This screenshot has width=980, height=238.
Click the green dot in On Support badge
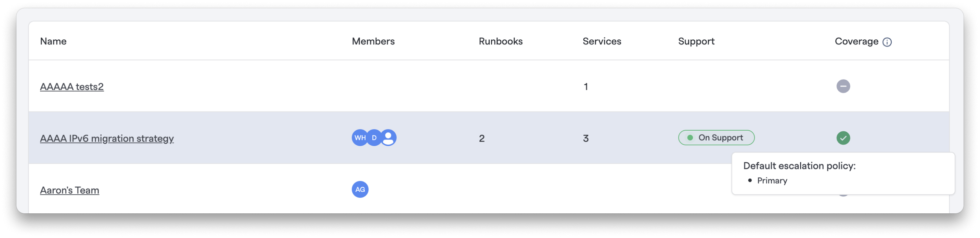tap(690, 137)
